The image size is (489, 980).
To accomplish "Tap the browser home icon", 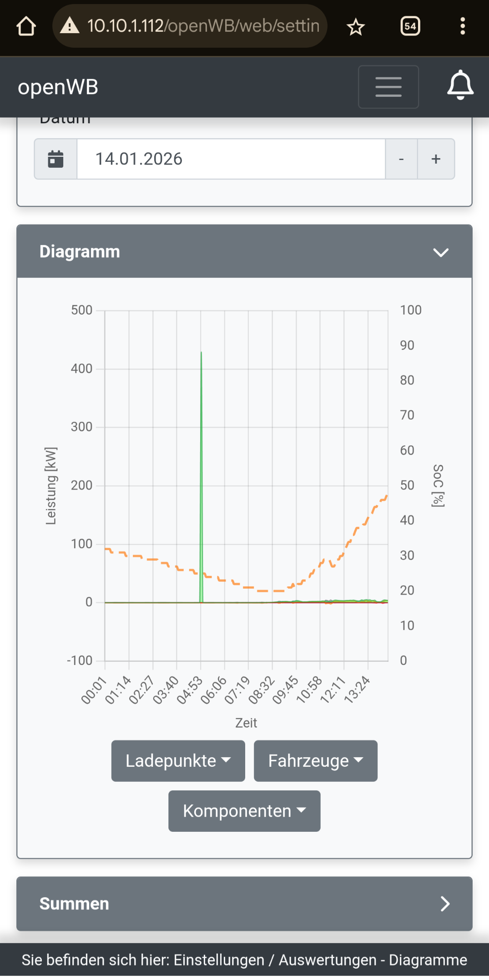I will click(26, 26).
